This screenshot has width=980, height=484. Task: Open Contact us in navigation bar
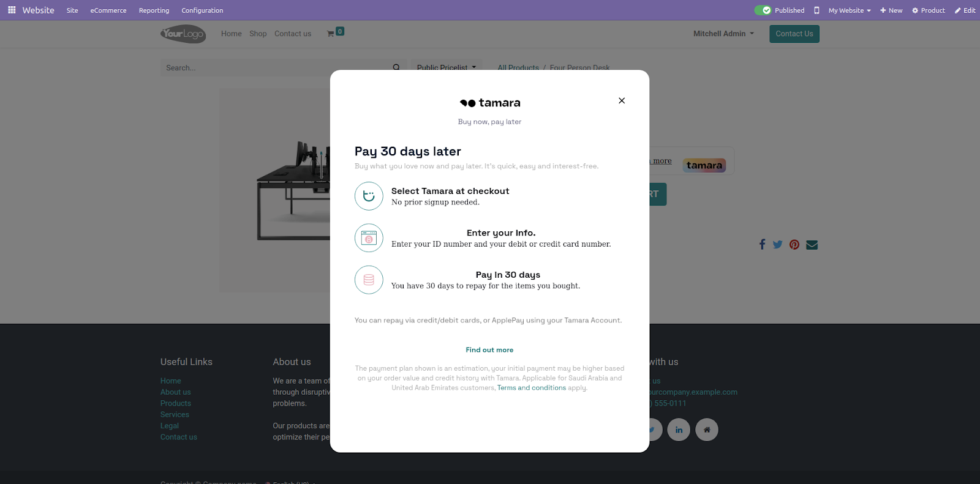tap(293, 34)
